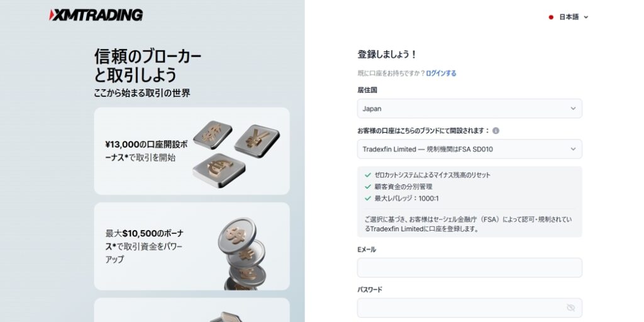This screenshot has width=644, height=322.
Task: Click the info icon beside brand label
Action: point(496,131)
